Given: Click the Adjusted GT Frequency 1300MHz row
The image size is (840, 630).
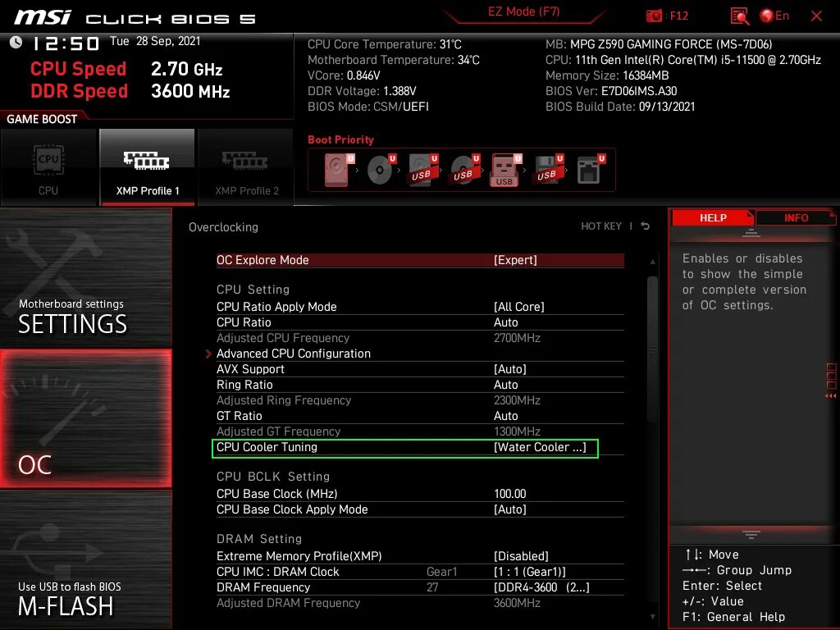Looking at the screenshot, I should click(x=420, y=431).
